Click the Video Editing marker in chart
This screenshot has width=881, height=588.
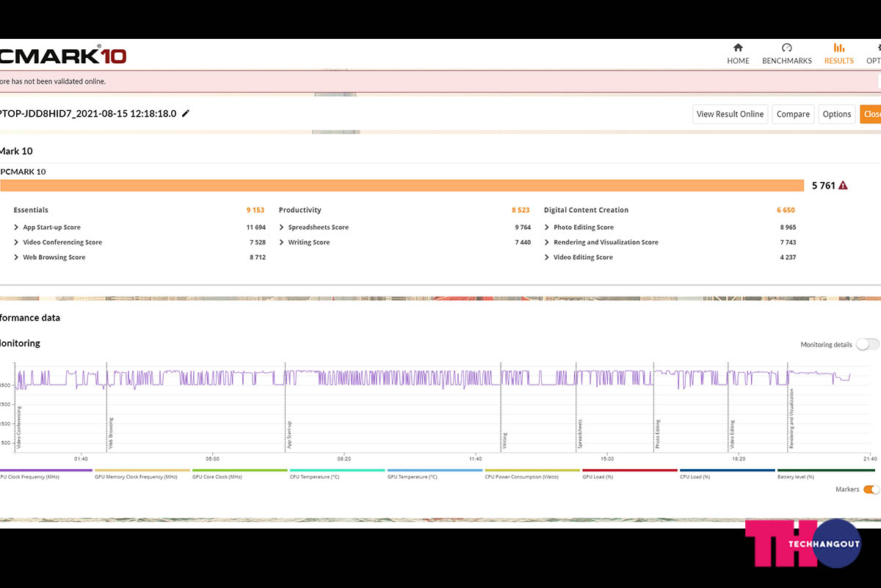(732, 434)
